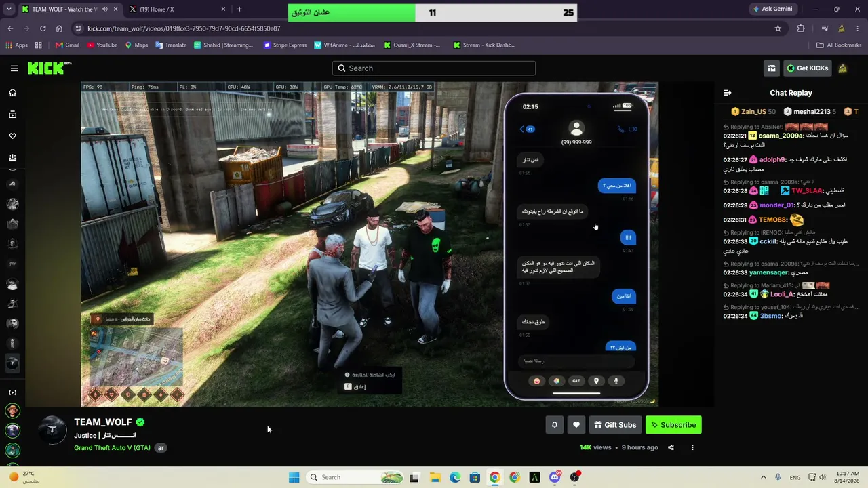Click the osama_2009a username in chat
868x488 pixels.
[781, 136]
